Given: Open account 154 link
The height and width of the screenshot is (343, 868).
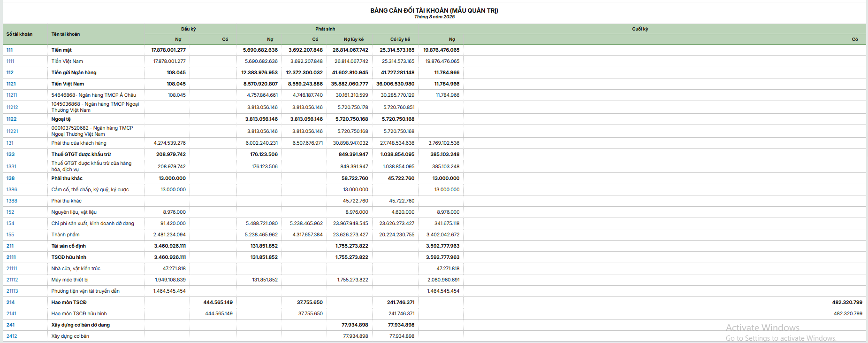Looking at the screenshot, I should (x=10, y=224).
